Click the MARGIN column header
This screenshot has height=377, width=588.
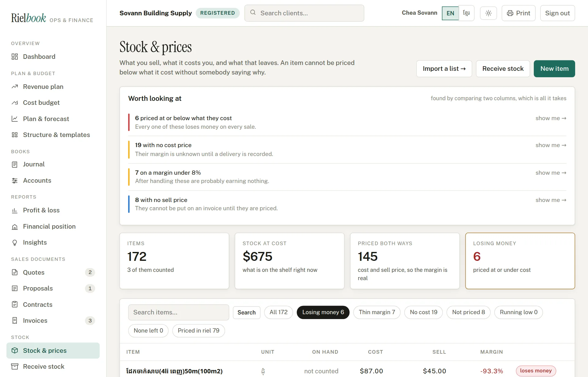point(492,352)
